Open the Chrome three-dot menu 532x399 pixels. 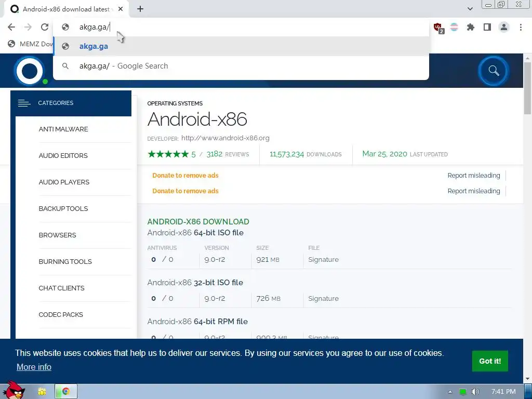click(x=521, y=27)
